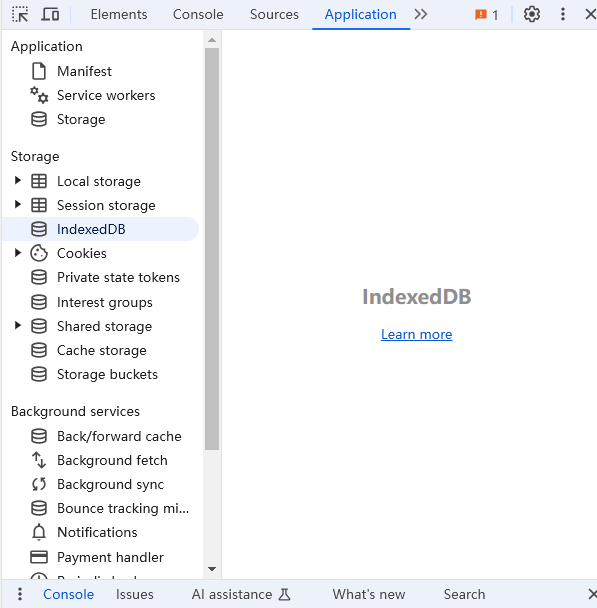Click the Storage database icon under Application

(39, 119)
